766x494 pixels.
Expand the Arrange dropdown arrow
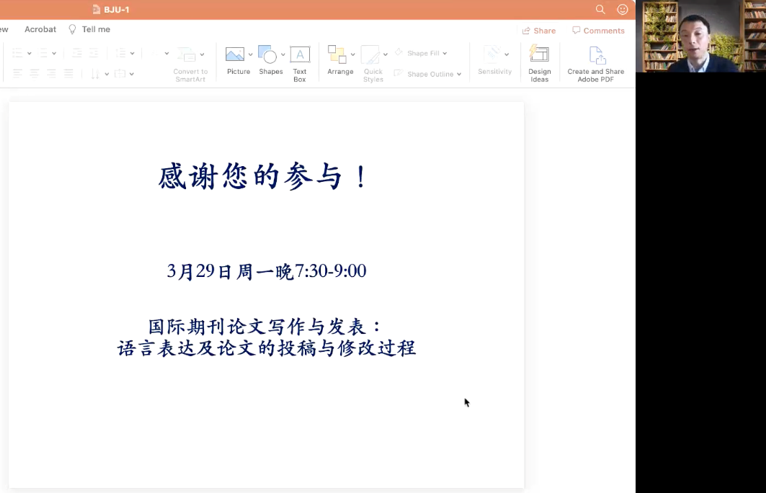pos(353,54)
